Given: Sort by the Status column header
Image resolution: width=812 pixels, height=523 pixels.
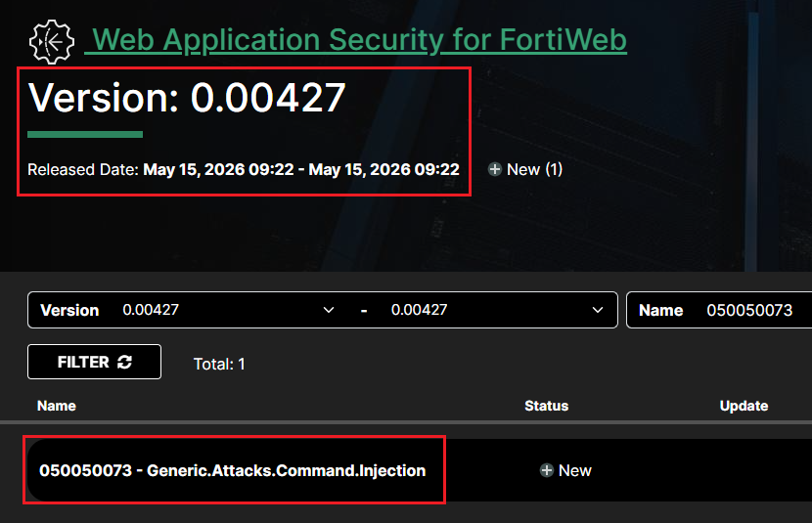Looking at the screenshot, I should pyautogui.click(x=546, y=406).
